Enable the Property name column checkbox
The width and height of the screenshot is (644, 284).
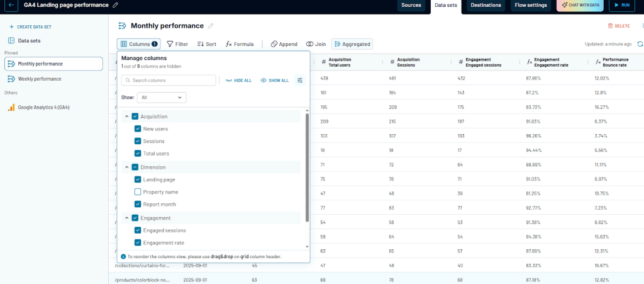[138, 192]
